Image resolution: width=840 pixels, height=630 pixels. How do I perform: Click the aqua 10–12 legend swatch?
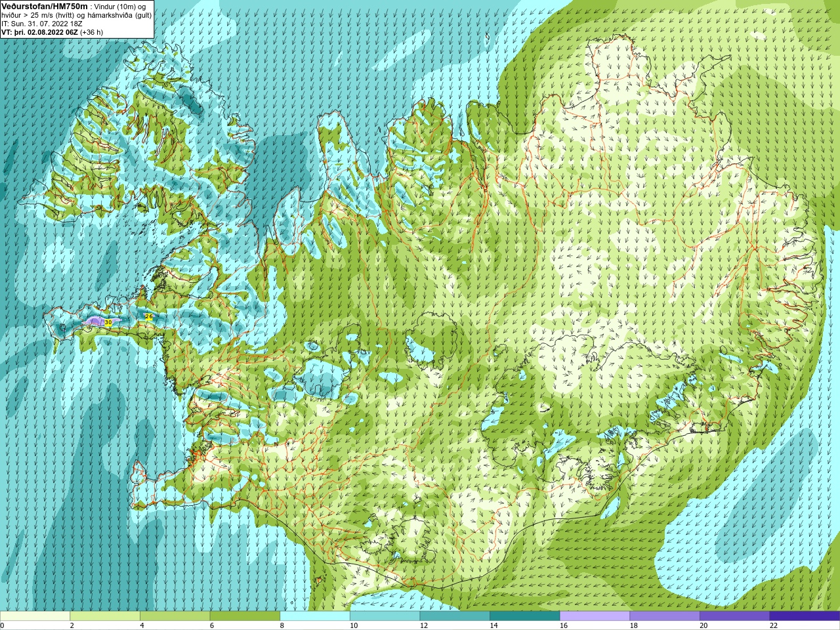(x=385, y=616)
